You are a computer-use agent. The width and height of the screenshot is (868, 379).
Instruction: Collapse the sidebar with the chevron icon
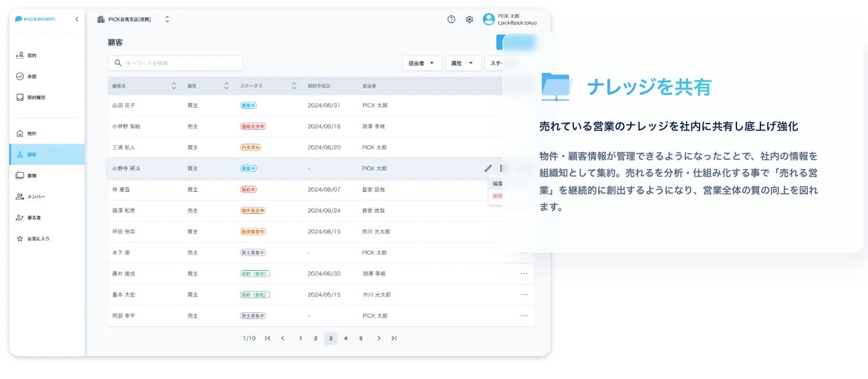76,19
